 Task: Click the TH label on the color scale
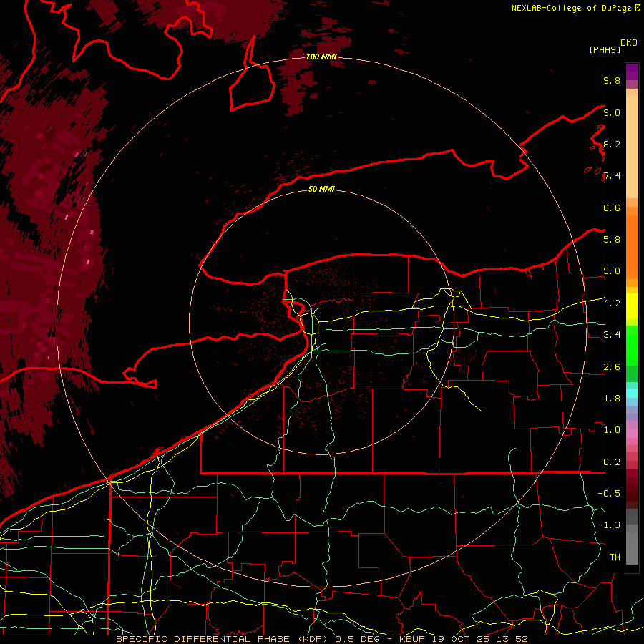(615, 557)
